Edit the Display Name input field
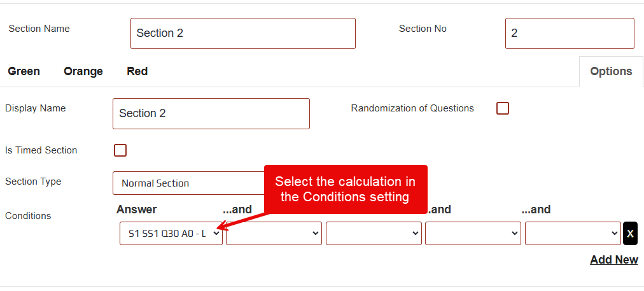Viewport: 644px width, 291px height. tap(211, 113)
